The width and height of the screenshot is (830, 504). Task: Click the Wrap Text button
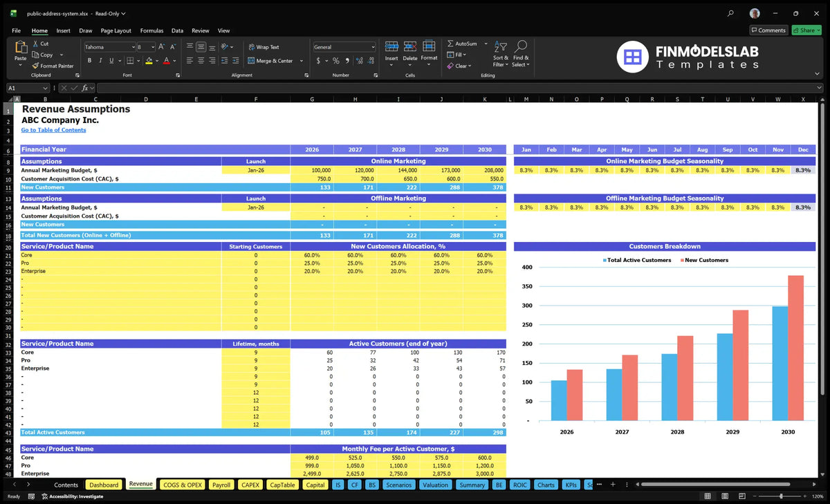tap(264, 47)
